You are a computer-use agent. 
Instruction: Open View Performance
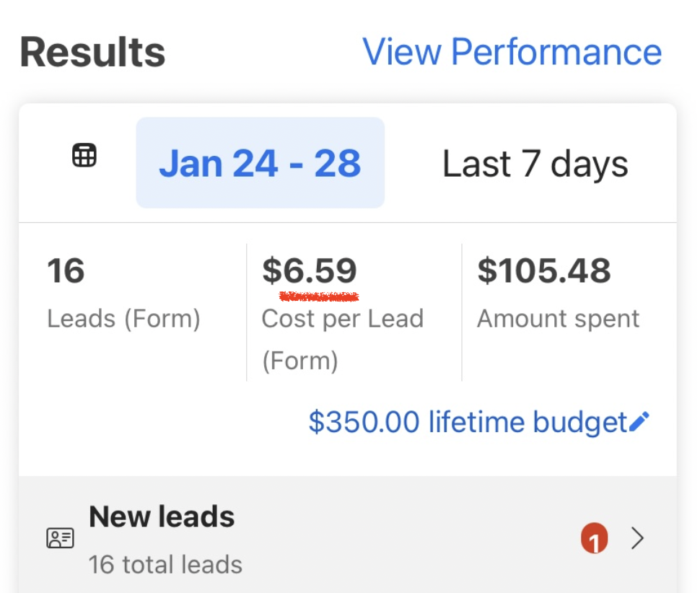[512, 51]
